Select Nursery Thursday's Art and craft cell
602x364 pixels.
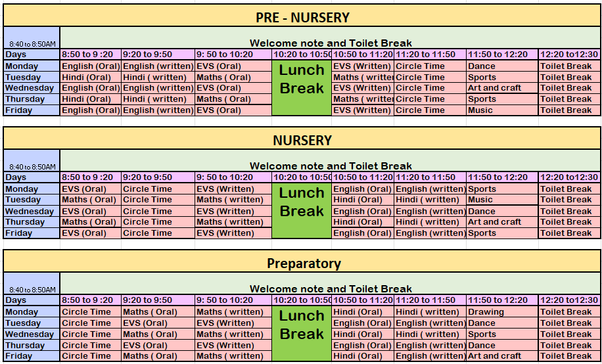pyautogui.click(x=501, y=222)
